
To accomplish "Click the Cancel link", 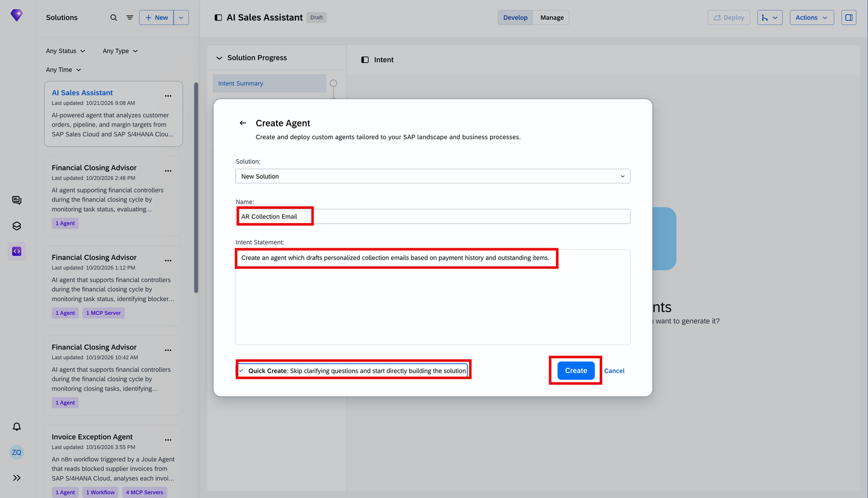I will pos(614,371).
